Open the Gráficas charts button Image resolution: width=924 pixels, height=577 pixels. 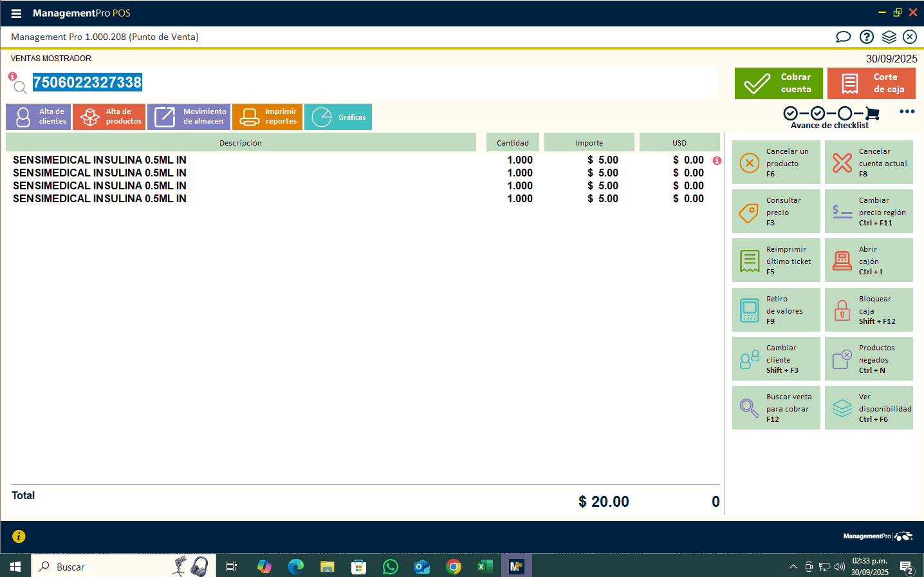[338, 117]
